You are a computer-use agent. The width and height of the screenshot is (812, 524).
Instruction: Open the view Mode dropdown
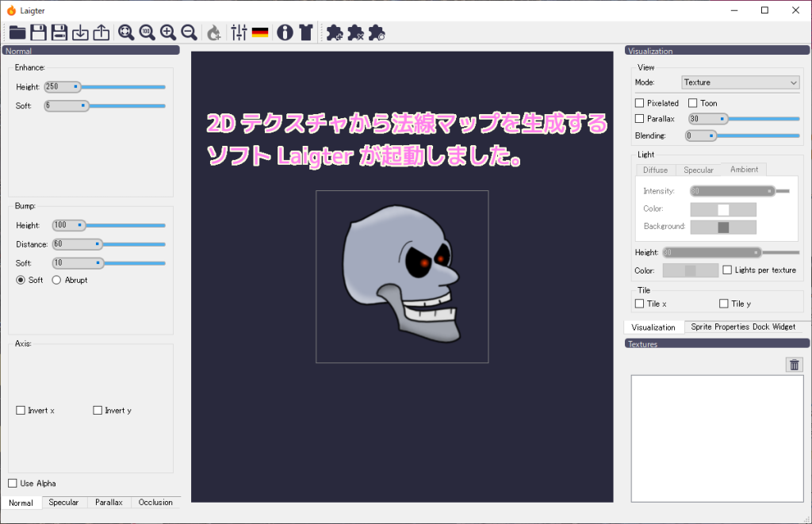tap(739, 82)
